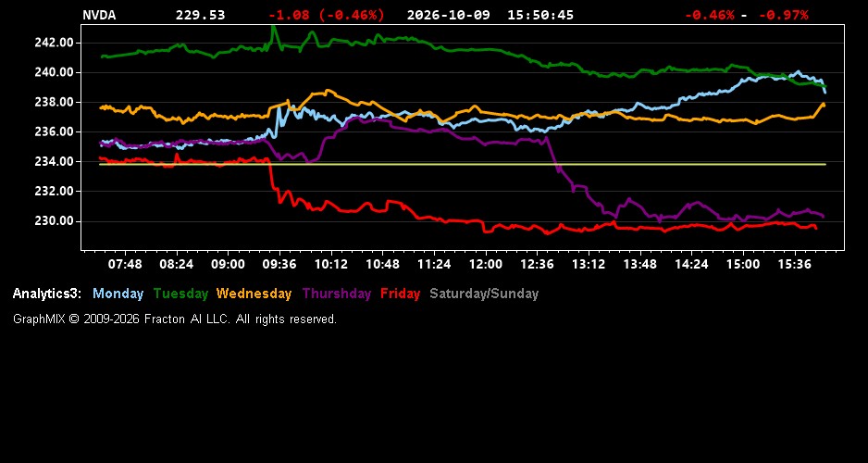Click the 10:48 time axis label
Viewport: 868px width, 463px height.
coord(382,265)
